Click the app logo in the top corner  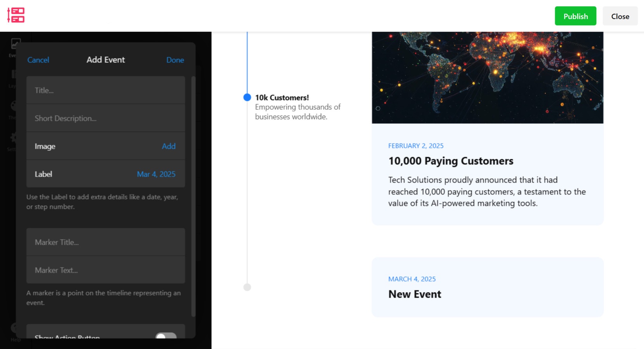point(16,15)
